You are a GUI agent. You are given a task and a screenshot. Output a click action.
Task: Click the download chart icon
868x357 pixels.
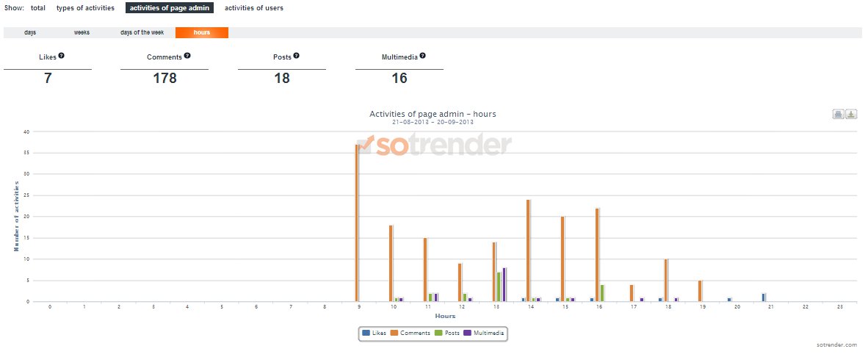851,114
